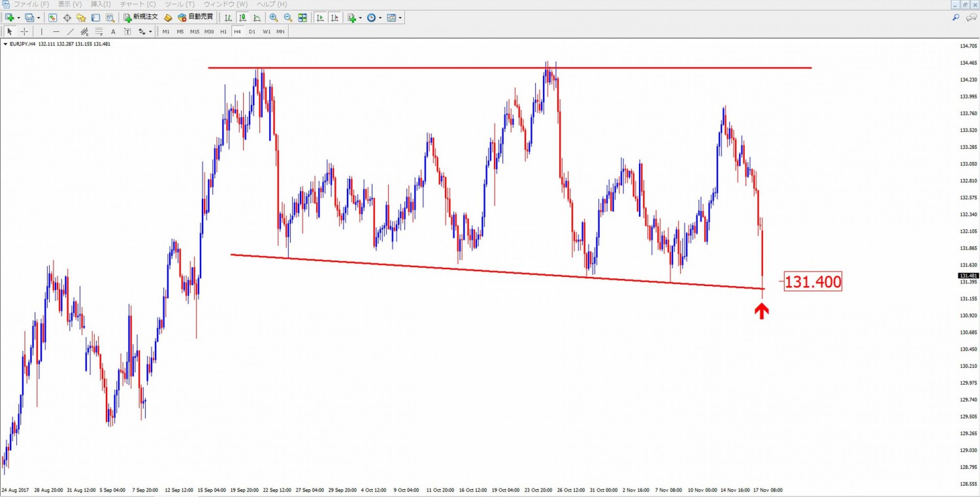Expand the templates dropdown arrow
Image resolution: width=980 pixels, height=497 pixels.
[x=400, y=18]
